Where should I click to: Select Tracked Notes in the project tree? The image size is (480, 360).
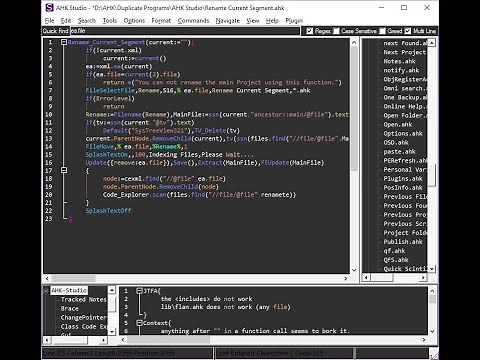(83, 299)
